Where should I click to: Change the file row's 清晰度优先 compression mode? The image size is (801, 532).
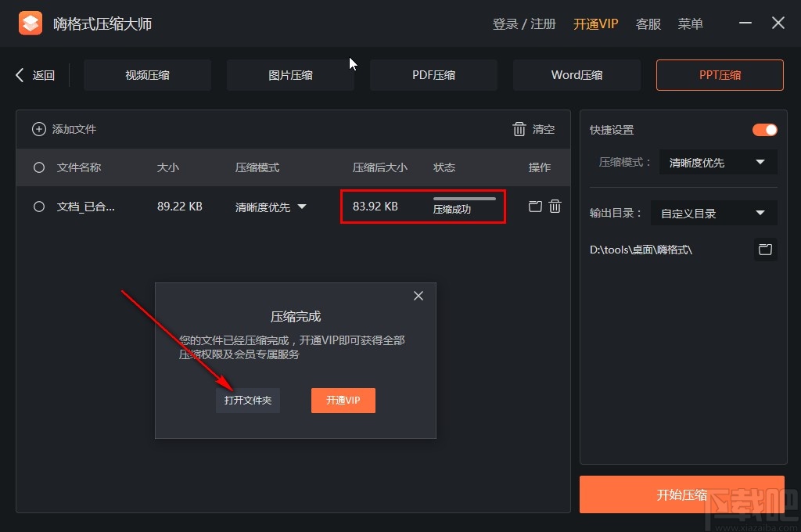point(271,207)
